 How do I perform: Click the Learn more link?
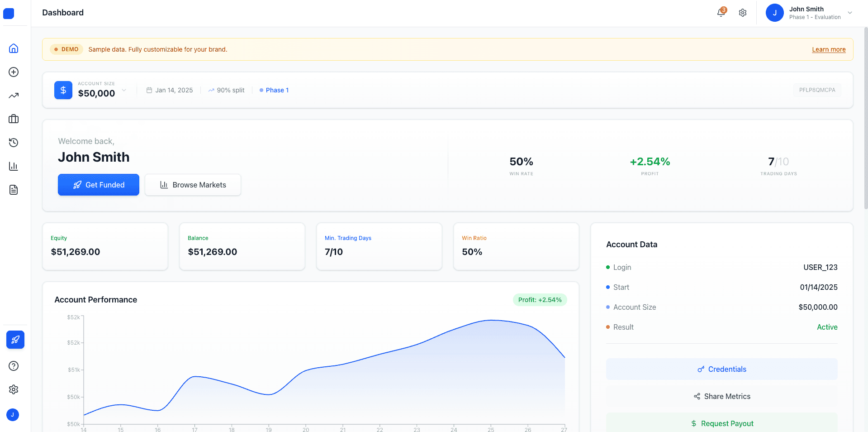click(x=828, y=49)
